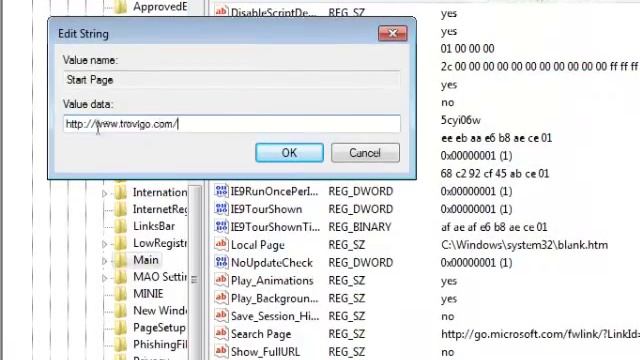This screenshot has height=360, width=640.
Task: Select the IE9TourShownTi... binary icon
Action: tap(221, 227)
